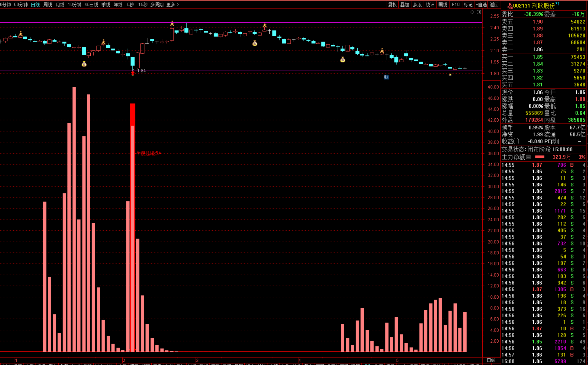
Task: Click the diamond icon above the price axis
Action: [x=472, y=12]
